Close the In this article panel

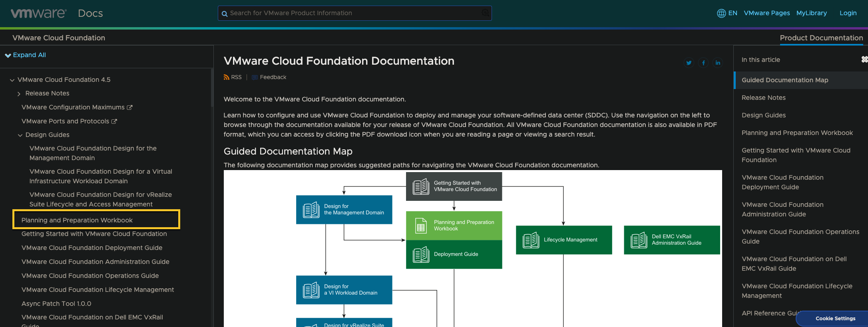864,59
